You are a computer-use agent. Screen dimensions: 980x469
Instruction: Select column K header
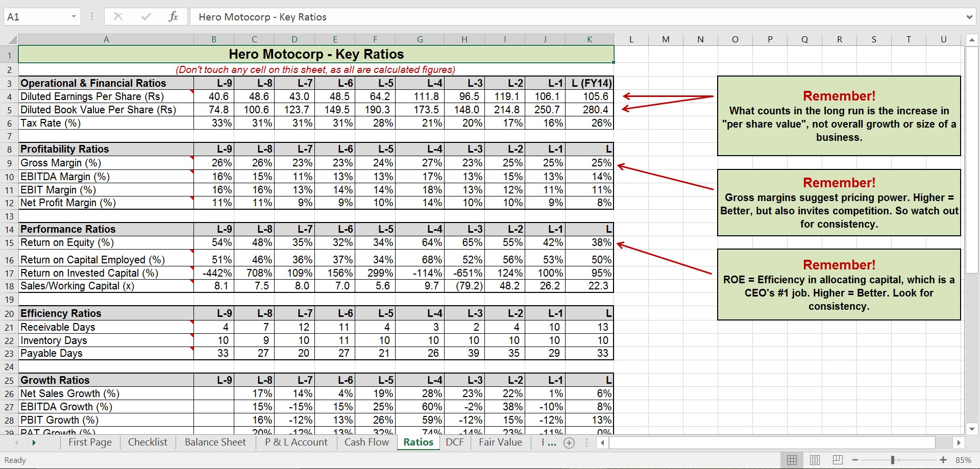tap(590, 39)
